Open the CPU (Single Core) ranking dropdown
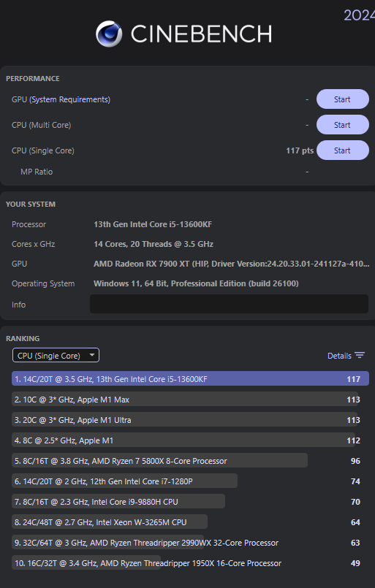The height and width of the screenshot is (588, 375). [56, 356]
